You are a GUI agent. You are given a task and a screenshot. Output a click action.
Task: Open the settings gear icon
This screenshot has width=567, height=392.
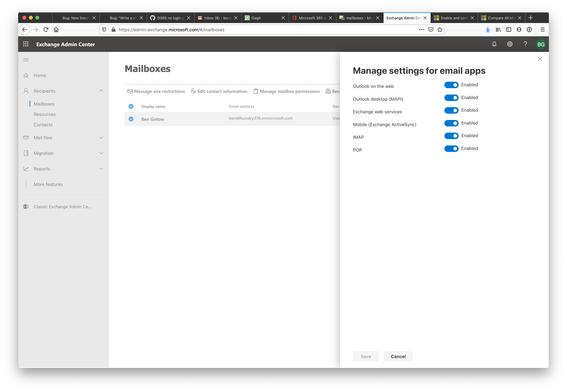[510, 44]
